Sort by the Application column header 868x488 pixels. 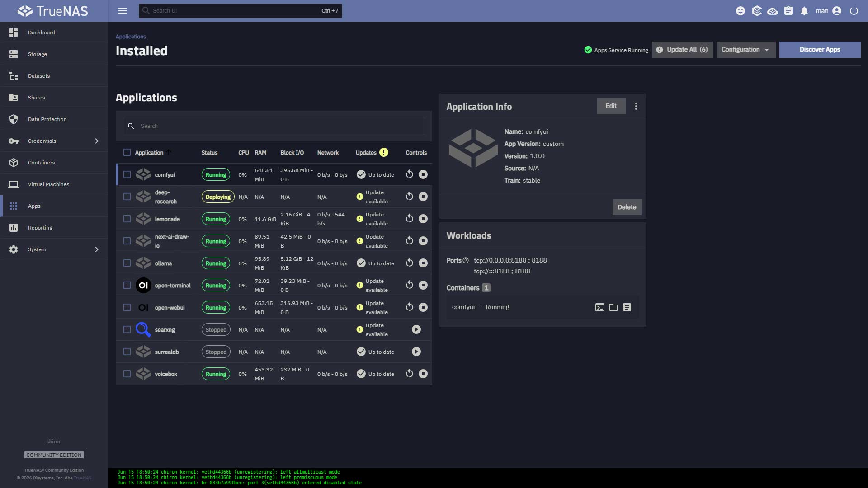tap(149, 153)
